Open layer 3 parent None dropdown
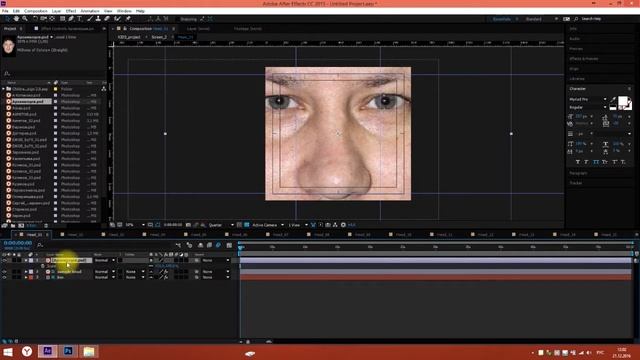Screen dimensions: 640x360 click(216, 277)
